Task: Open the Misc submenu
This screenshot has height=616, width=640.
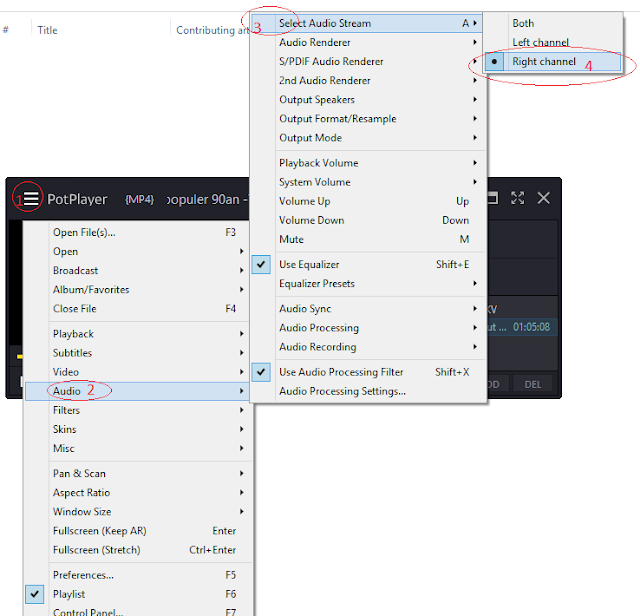Action: click(138, 448)
